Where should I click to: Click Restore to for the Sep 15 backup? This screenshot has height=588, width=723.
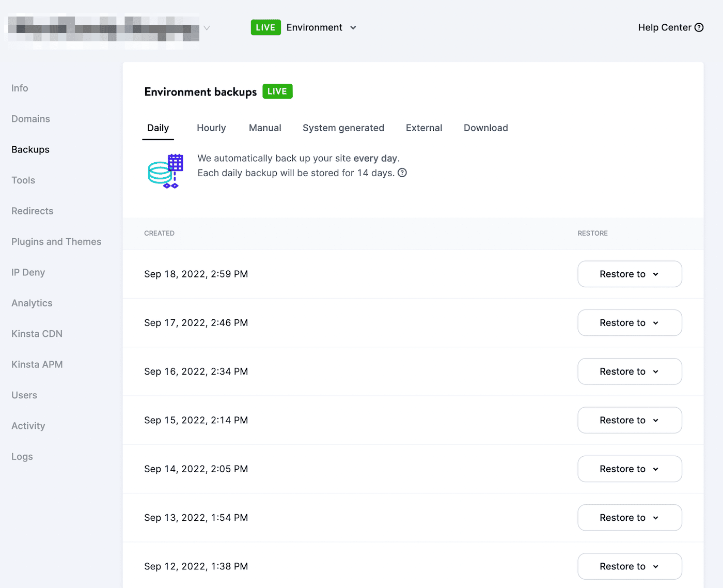coord(630,420)
